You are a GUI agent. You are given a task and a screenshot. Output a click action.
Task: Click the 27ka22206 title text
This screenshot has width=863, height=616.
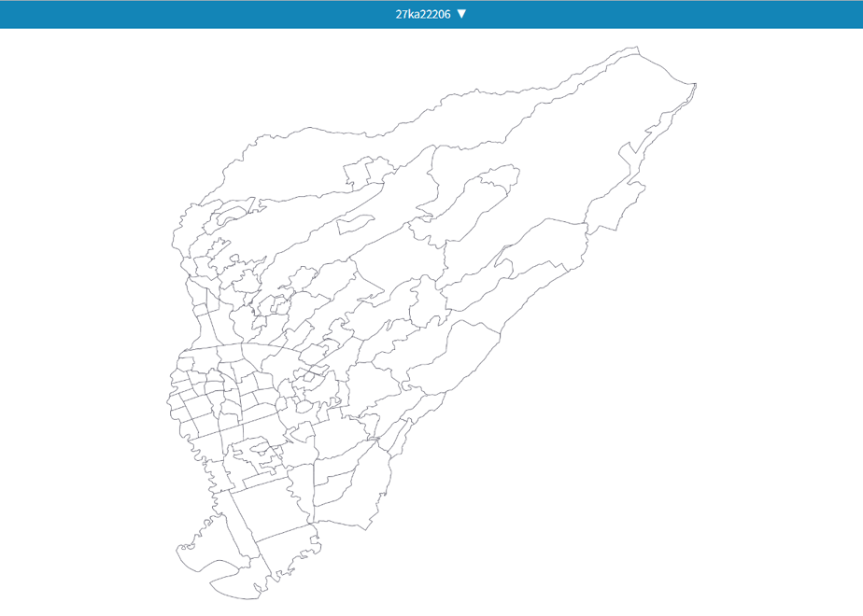pyautogui.click(x=423, y=14)
